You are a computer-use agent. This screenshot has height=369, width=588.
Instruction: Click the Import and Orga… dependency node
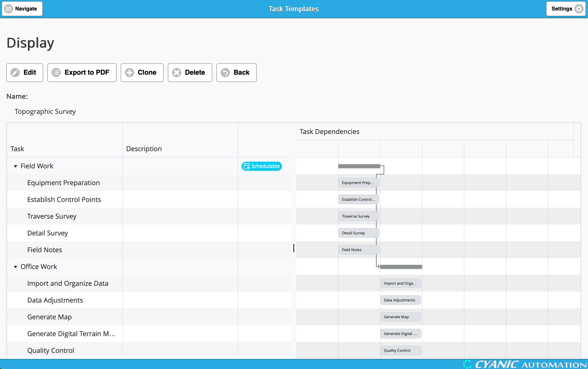(x=400, y=283)
